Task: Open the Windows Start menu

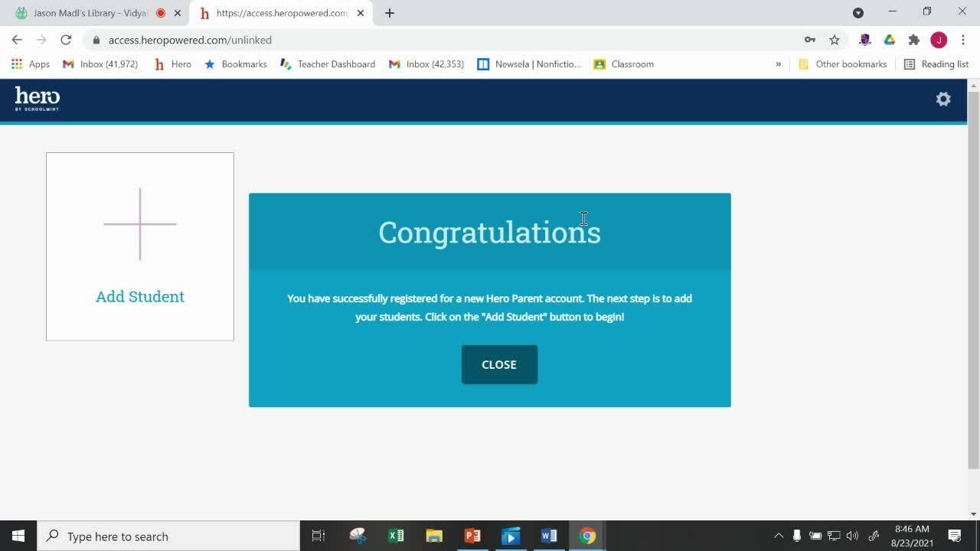Action: click(x=18, y=536)
